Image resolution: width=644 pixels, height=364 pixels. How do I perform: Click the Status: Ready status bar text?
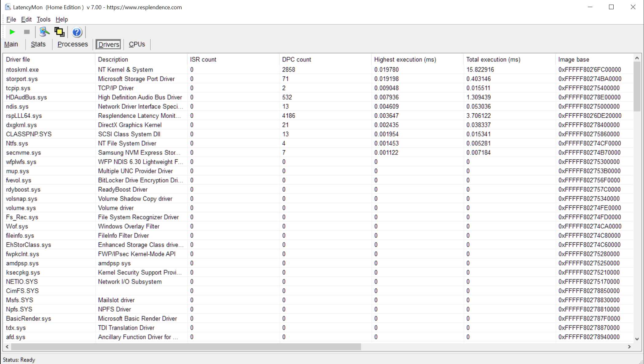coord(19,360)
